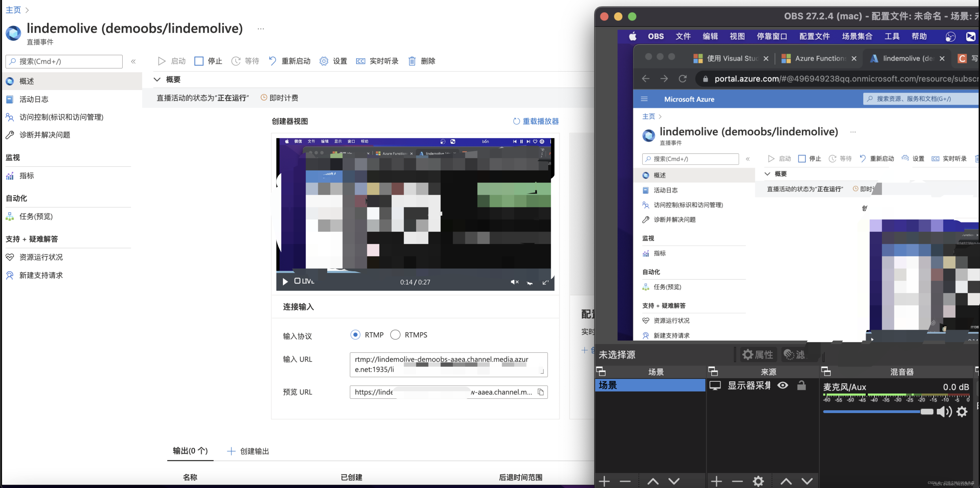Click the Standby (等待) toolbar button
The height and width of the screenshot is (488, 980).
click(x=246, y=61)
